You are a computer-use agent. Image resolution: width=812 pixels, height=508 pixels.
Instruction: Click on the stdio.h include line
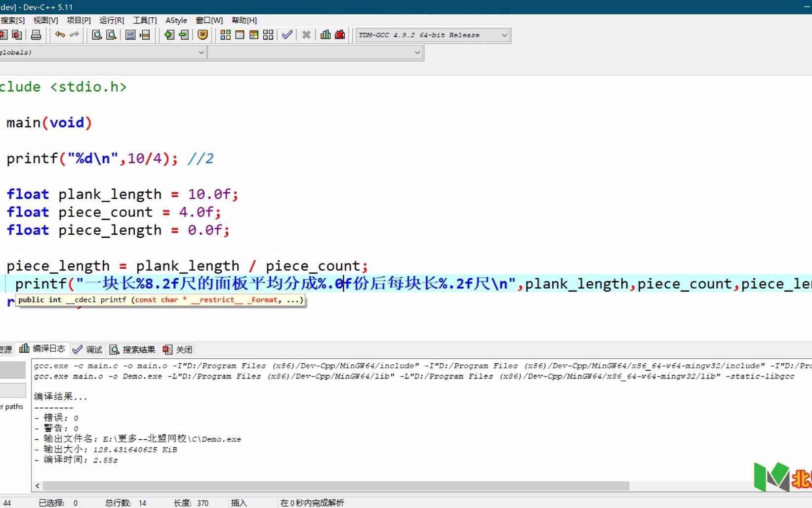[63, 87]
